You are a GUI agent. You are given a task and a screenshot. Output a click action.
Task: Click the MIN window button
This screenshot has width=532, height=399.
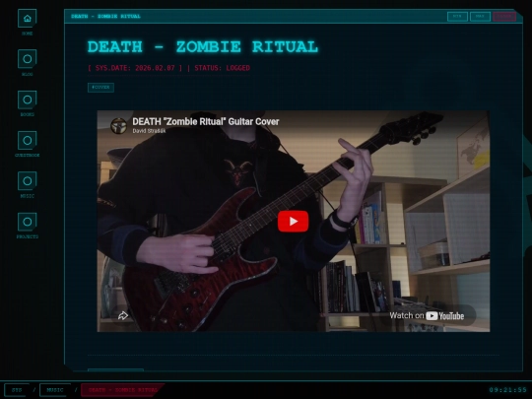(x=457, y=17)
